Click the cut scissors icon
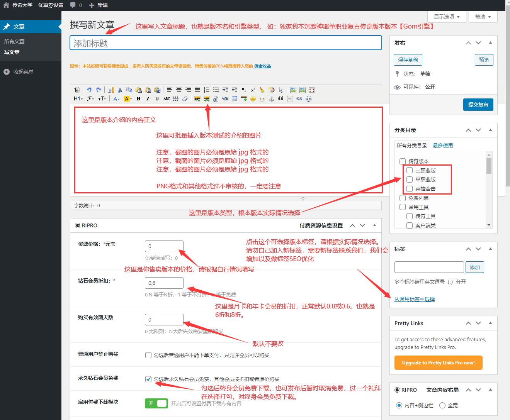This screenshot has width=510, height=420. pos(120,90)
